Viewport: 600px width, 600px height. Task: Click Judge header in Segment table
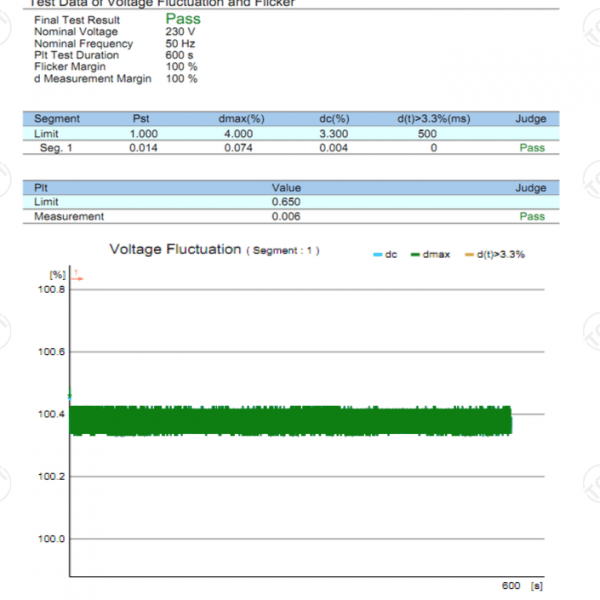[x=531, y=119]
